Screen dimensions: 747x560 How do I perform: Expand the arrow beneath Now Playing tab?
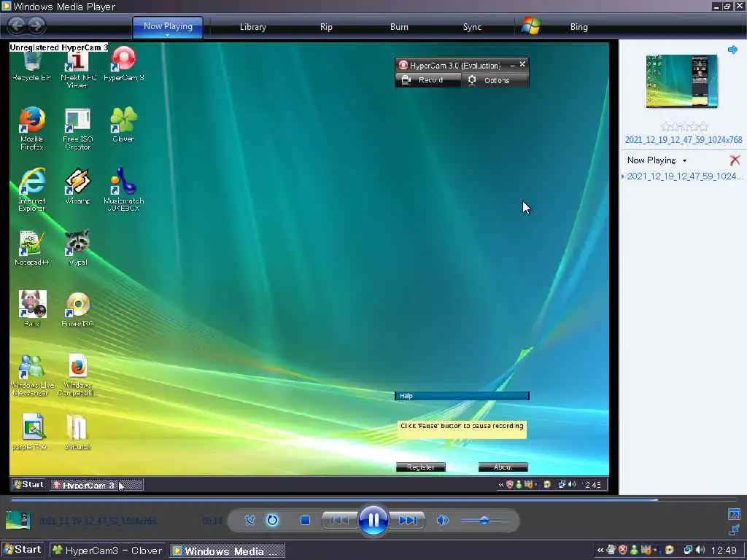[168, 35]
